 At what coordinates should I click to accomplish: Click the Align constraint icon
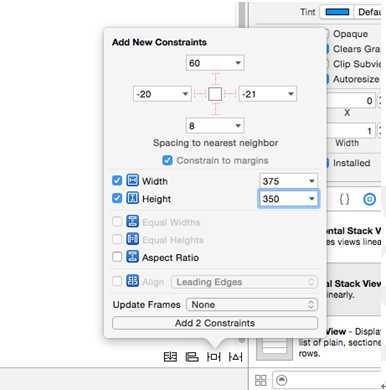tap(132, 281)
